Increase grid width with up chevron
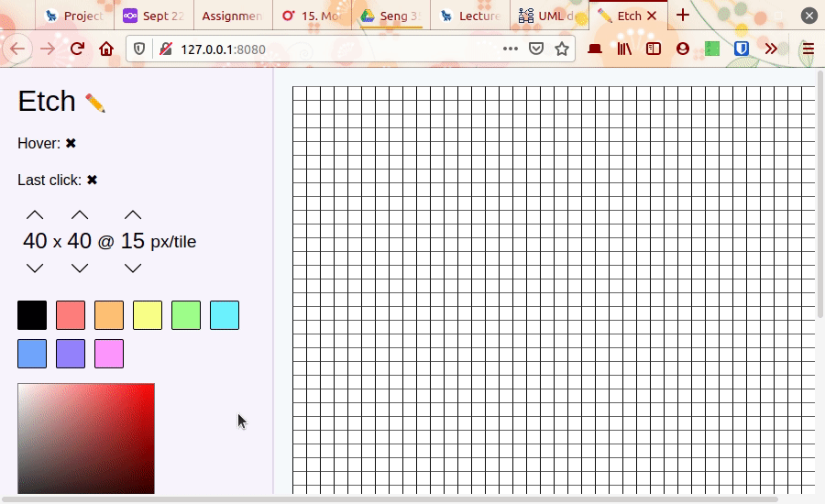The height and width of the screenshot is (504, 825). pos(35,214)
